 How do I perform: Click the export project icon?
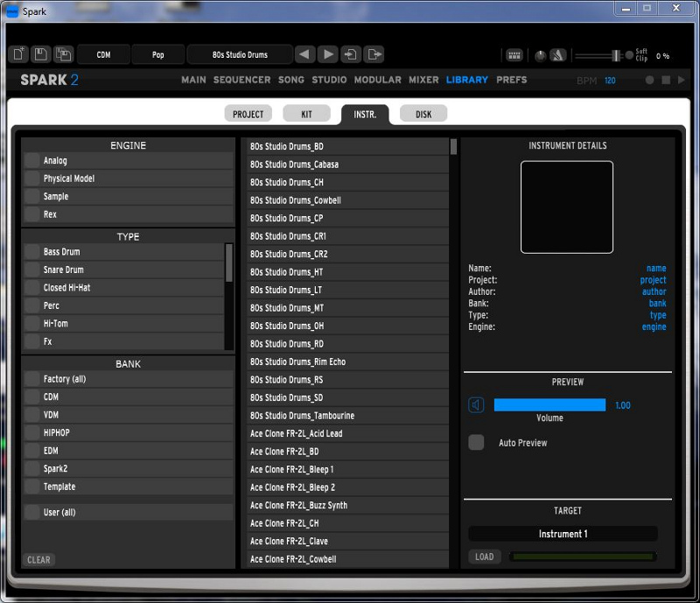pyautogui.click(x=374, y=54)
